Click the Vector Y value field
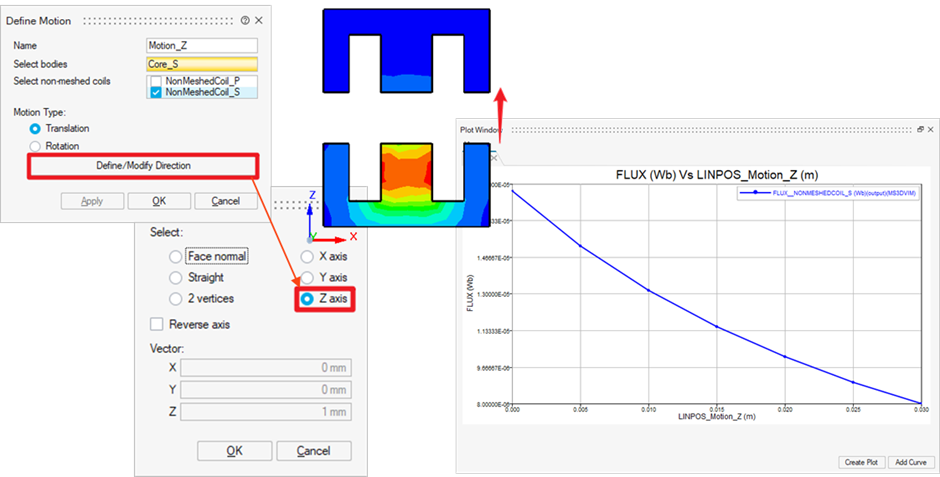Viewport: 940px width, 477px height. coord(266,390)
